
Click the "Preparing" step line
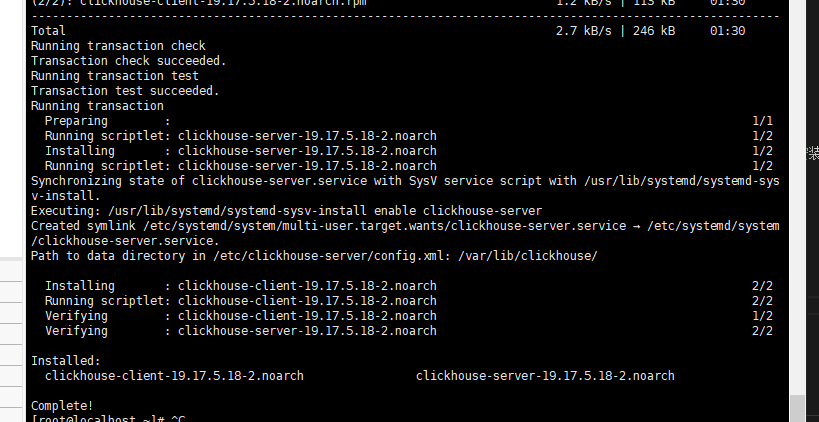(x=80, y=121)
